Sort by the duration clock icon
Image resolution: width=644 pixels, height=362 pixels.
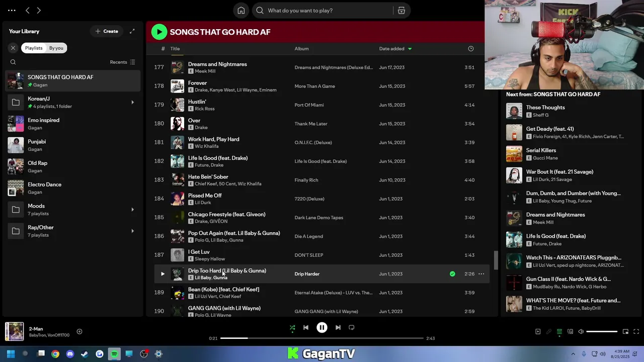(x=470, y=49)
